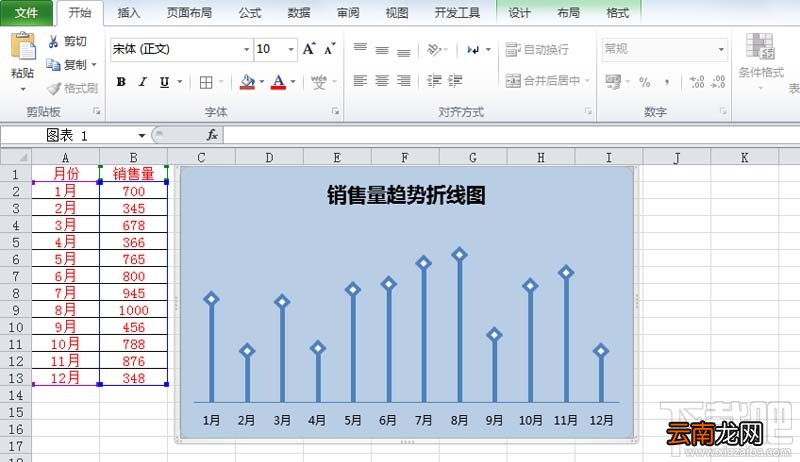Align text right
800x462 pixels.
404,81
